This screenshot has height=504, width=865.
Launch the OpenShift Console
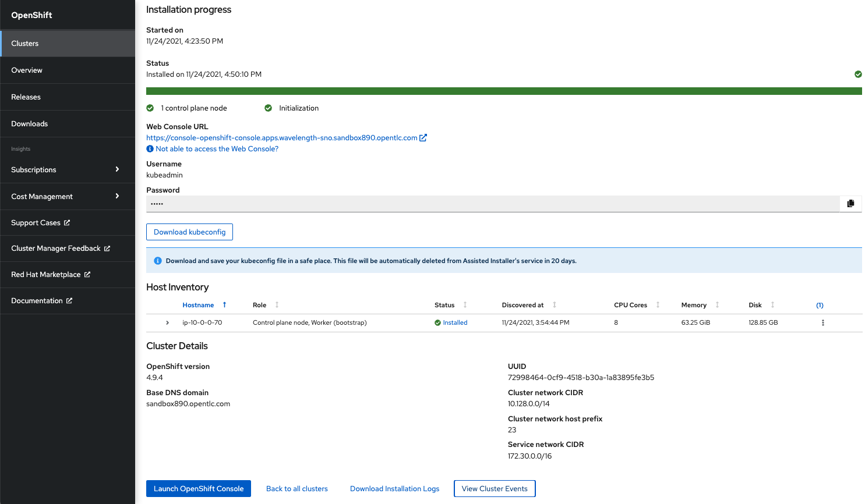click(x=198, y=488)
